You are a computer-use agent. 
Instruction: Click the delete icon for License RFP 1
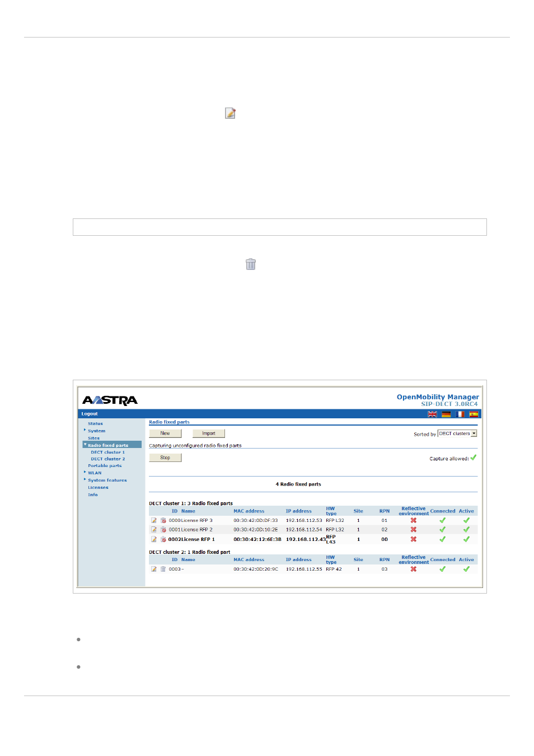(163, 539)
